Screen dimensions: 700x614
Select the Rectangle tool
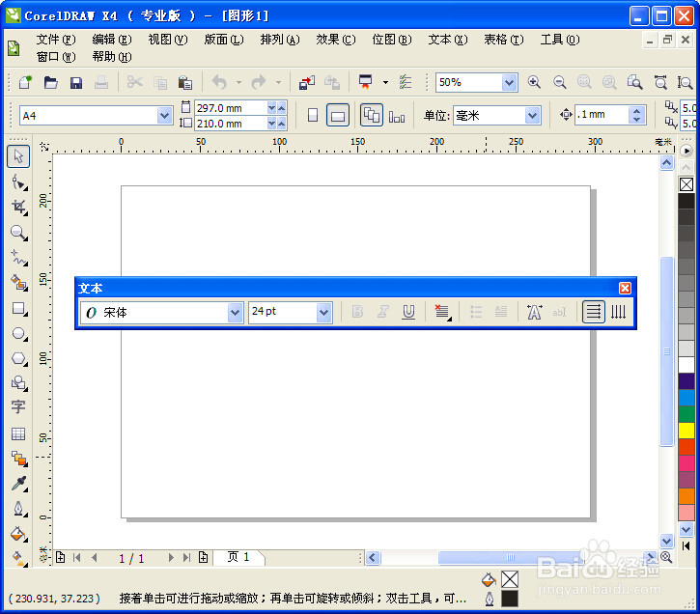[x=18, y=308]
